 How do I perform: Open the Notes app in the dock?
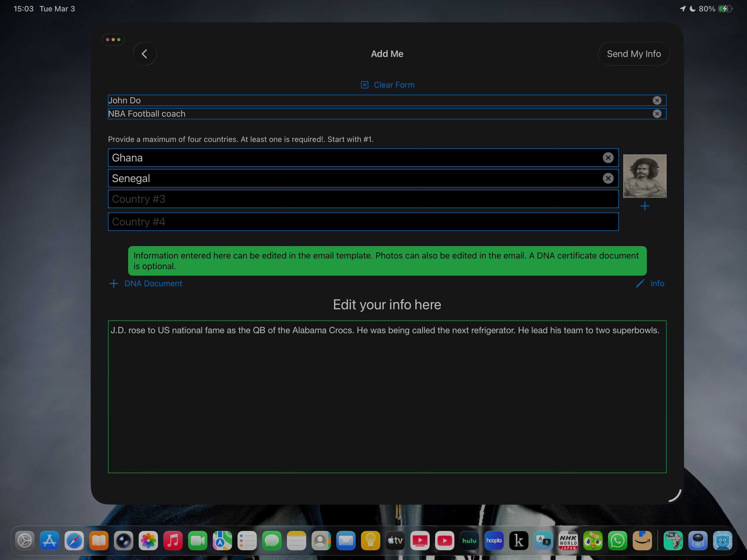tap(296, 541)
